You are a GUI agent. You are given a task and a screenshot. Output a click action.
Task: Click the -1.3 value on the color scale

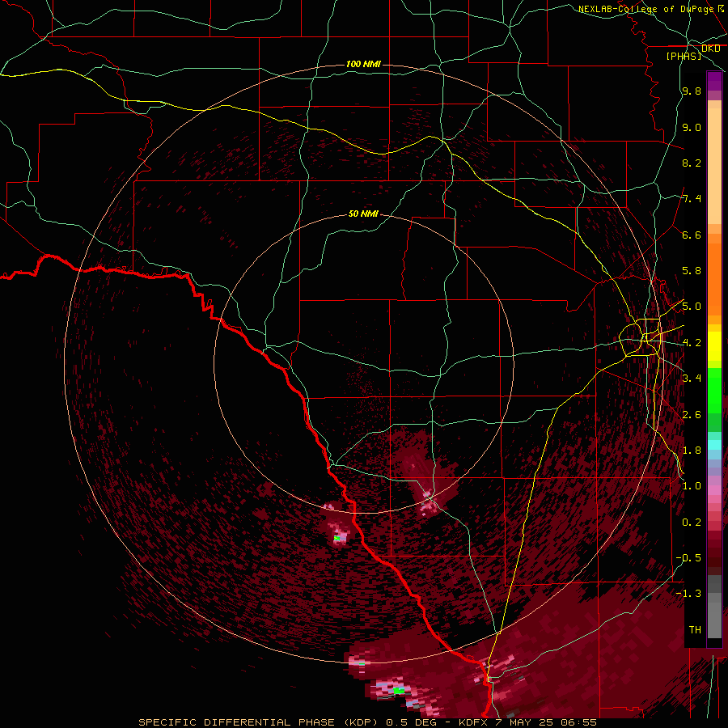pyautogui.click(x=688, y=595)
